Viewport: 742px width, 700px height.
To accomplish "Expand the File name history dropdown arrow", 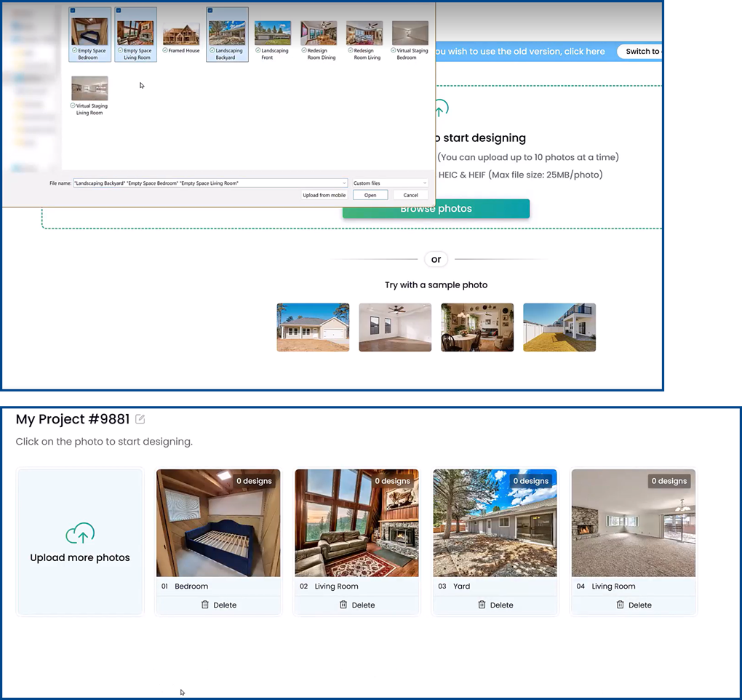I will pos(344,183).
